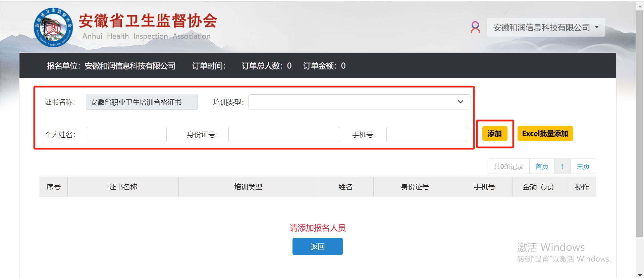This screenshot has height=278, width=644.
Task: Select the 手机号 input field
Action: pos(426,135)
